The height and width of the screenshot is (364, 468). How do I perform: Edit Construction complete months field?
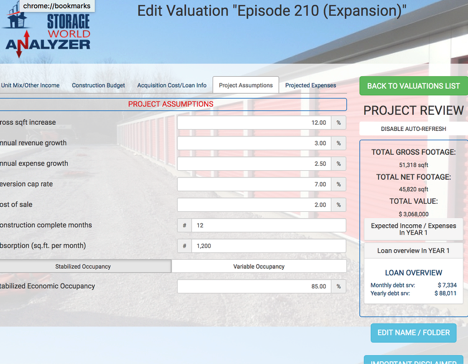pos(269,225)
